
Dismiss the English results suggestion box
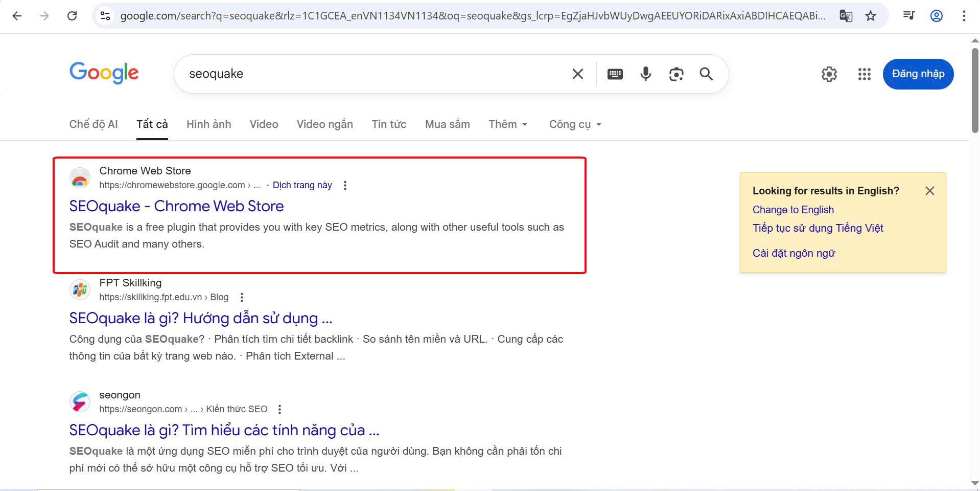(x=929, y=190)
